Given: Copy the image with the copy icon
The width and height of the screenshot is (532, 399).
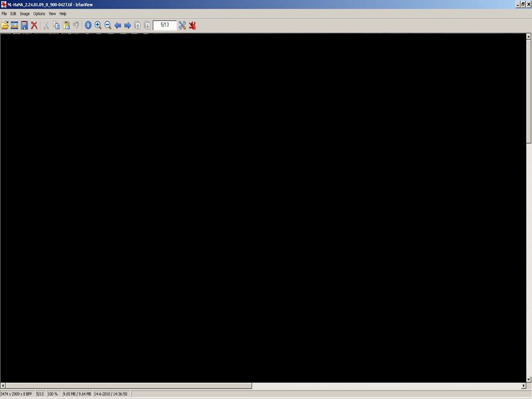Looking at the screenshot, I should click(57, 25).
